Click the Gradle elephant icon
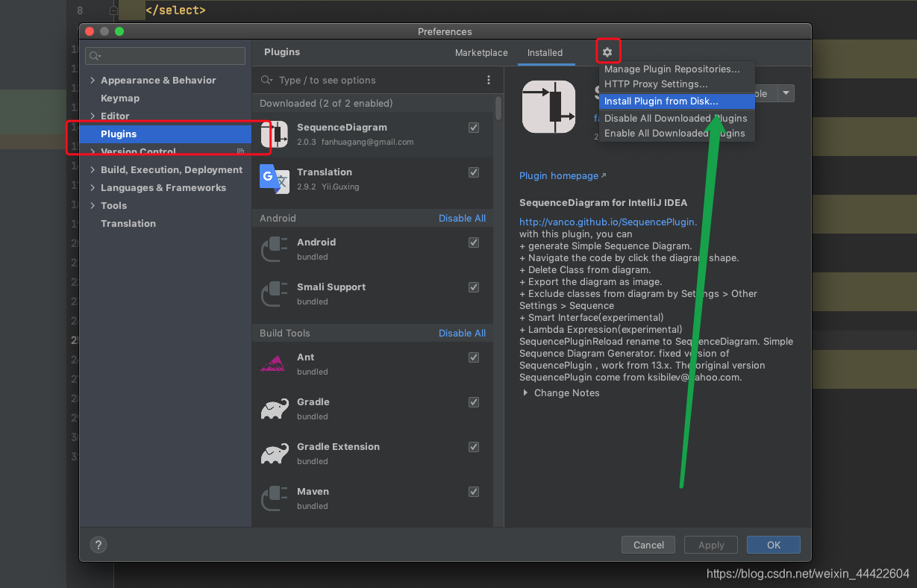The width and height of the screenshot is (917, 588). (x=275, y=409)
